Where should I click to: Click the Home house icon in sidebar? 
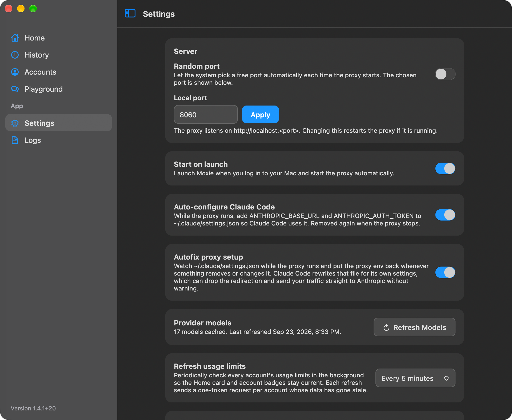[15, 38]
